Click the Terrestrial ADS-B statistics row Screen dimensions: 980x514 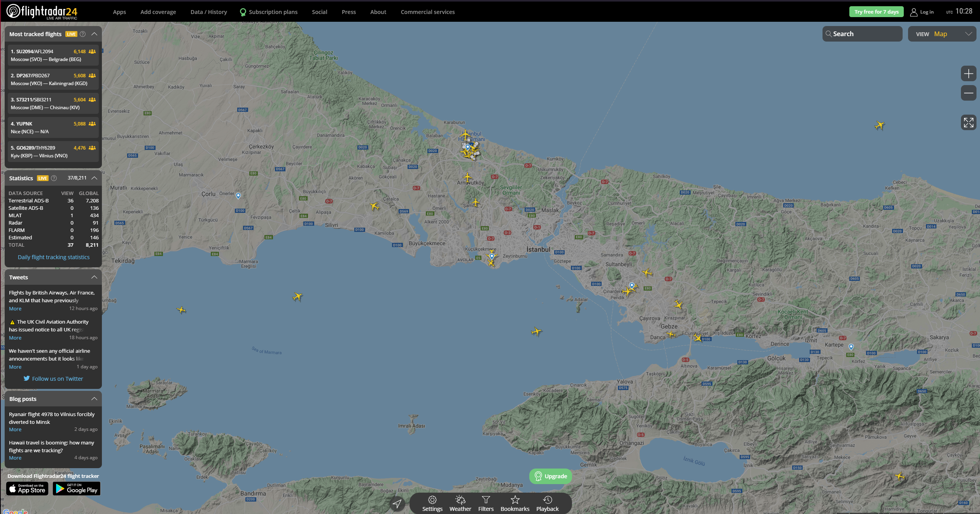coord(53,200)
